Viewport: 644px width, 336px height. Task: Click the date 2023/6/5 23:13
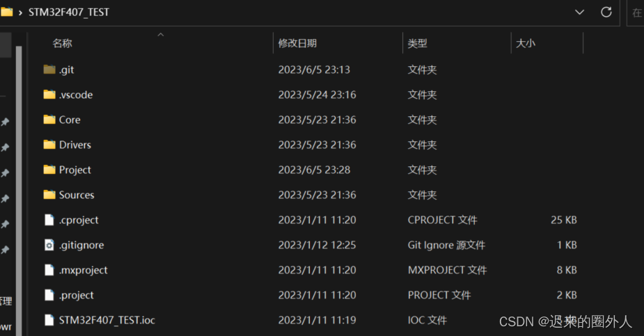[314, 70]
